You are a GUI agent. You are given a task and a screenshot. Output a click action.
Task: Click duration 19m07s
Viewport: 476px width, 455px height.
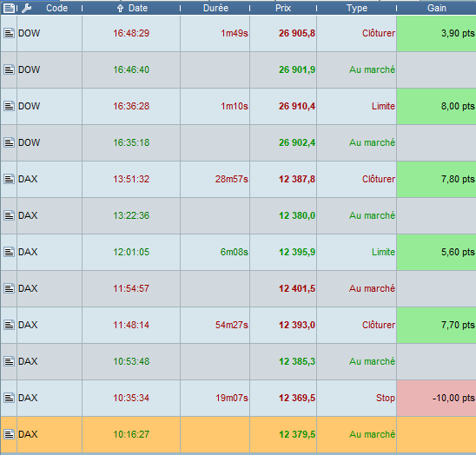pos(232,398)
